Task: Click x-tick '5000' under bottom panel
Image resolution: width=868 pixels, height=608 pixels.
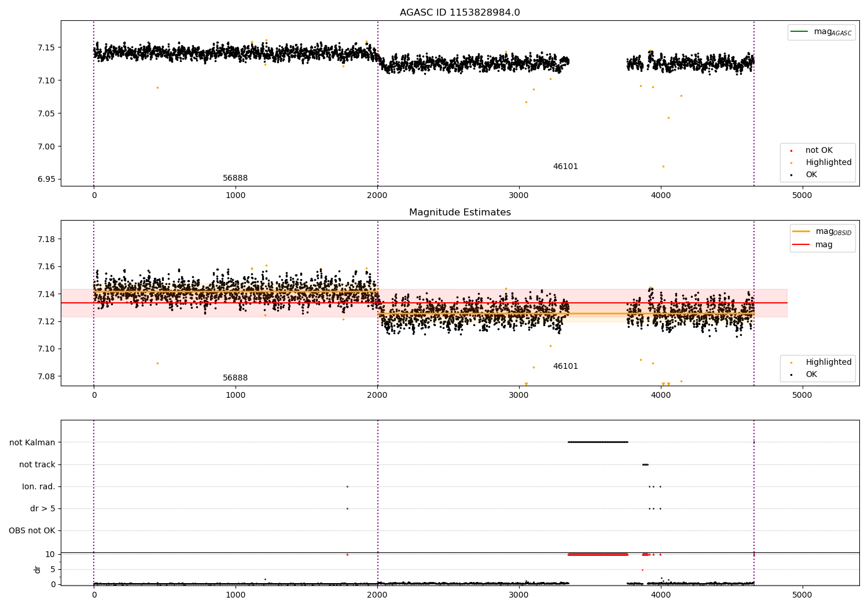Action: click(802, 595)
